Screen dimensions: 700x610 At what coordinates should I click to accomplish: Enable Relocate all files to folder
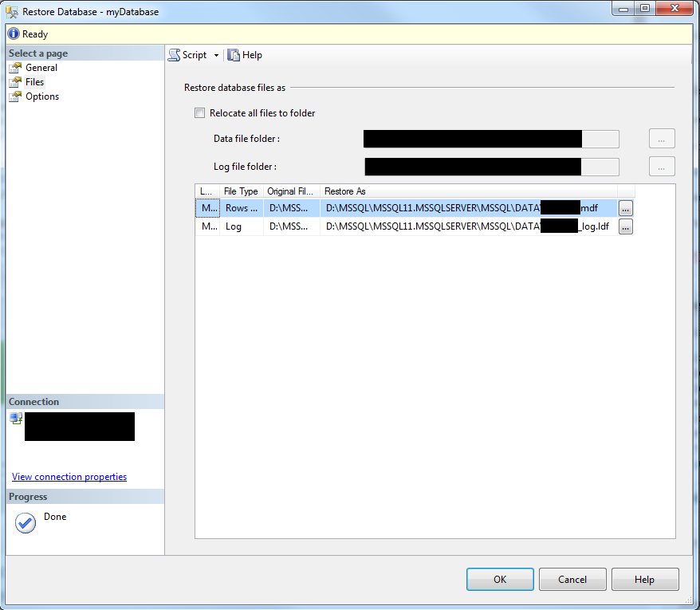[199, 113]
